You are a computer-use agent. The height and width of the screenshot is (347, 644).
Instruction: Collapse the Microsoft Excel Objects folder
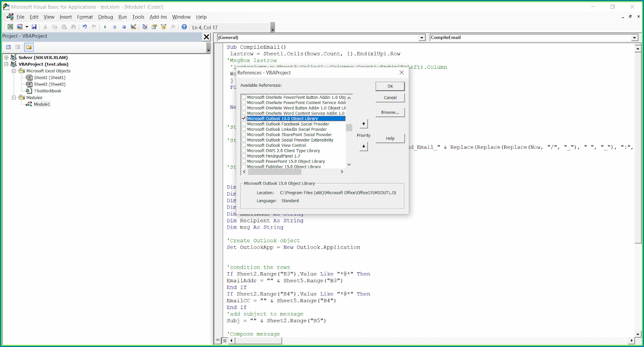(x=14, y=71)
